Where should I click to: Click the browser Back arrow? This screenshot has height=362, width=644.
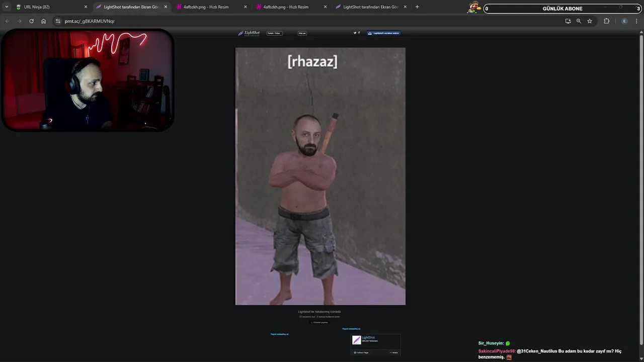(7, 21)
